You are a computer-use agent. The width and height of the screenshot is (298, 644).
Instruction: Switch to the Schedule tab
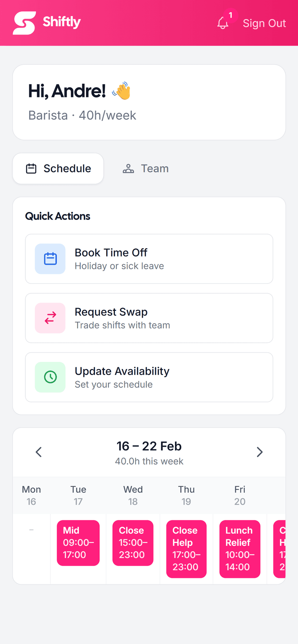(58, 168)
